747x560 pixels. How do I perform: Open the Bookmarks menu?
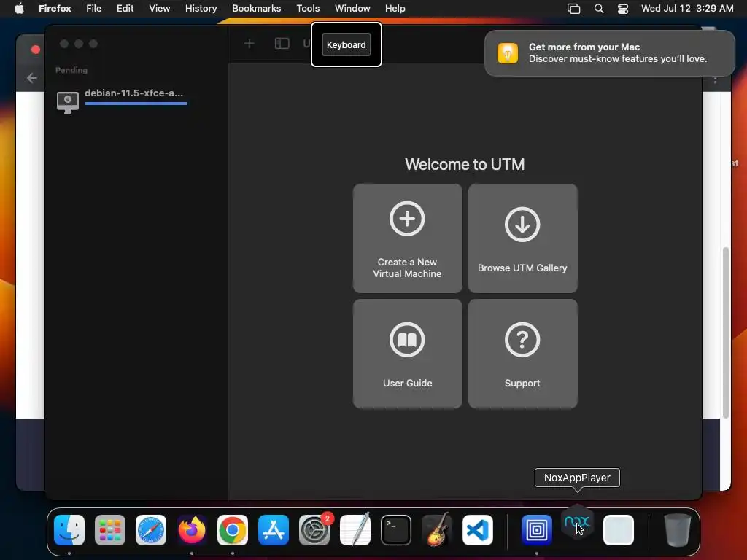256,9
